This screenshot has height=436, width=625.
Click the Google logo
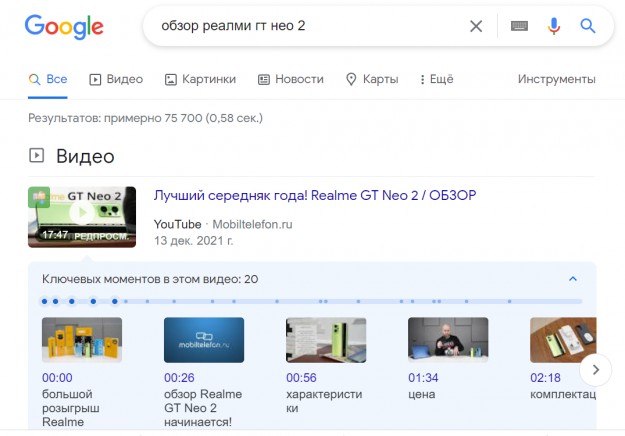(64, 27)
